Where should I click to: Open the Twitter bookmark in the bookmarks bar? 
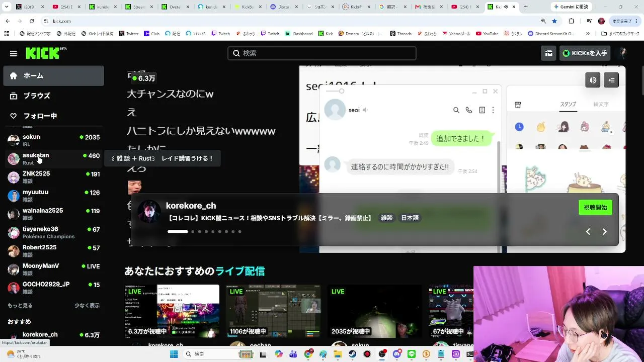[129, 34]
